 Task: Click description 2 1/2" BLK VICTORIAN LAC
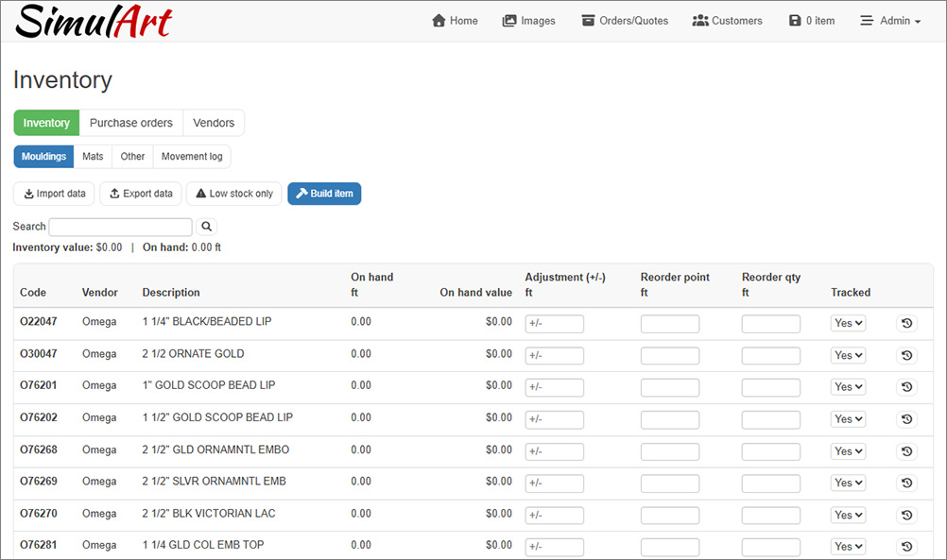click(x=208, y=514)
